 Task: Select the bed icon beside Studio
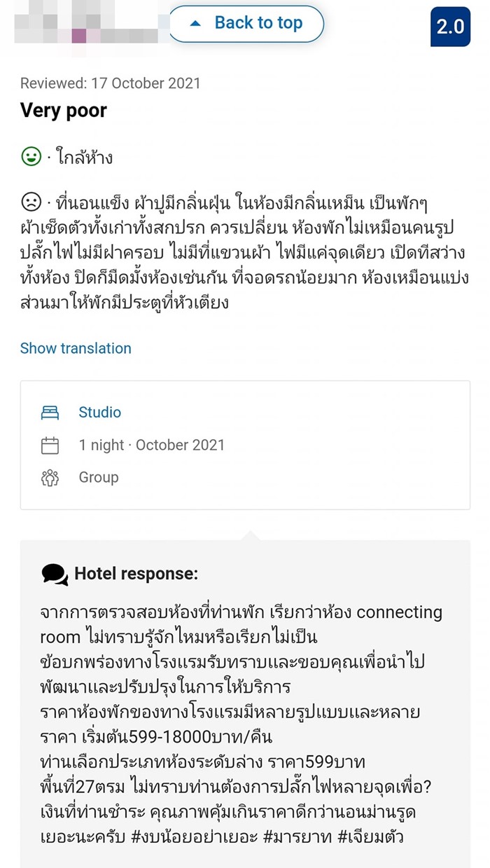[50, 412]
